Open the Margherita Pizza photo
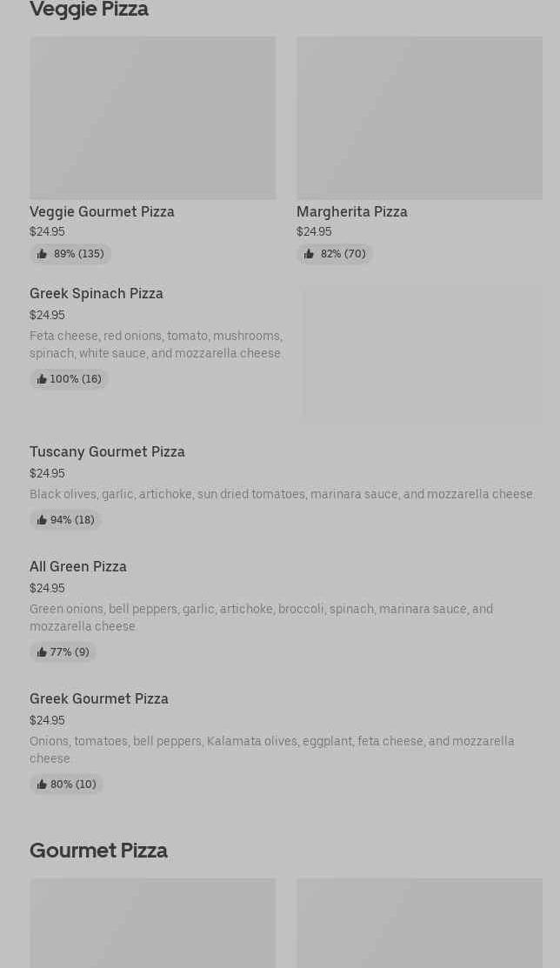 (x=419, y=118)
